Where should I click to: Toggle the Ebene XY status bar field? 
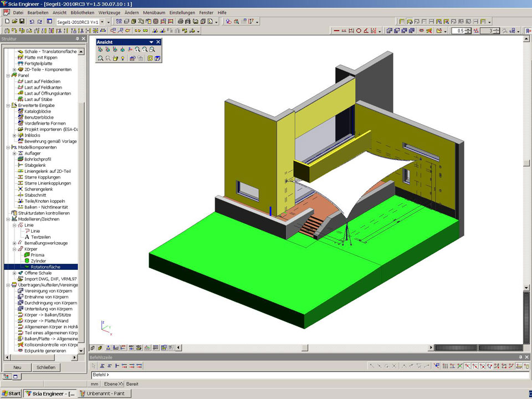[x=114, y=384]
